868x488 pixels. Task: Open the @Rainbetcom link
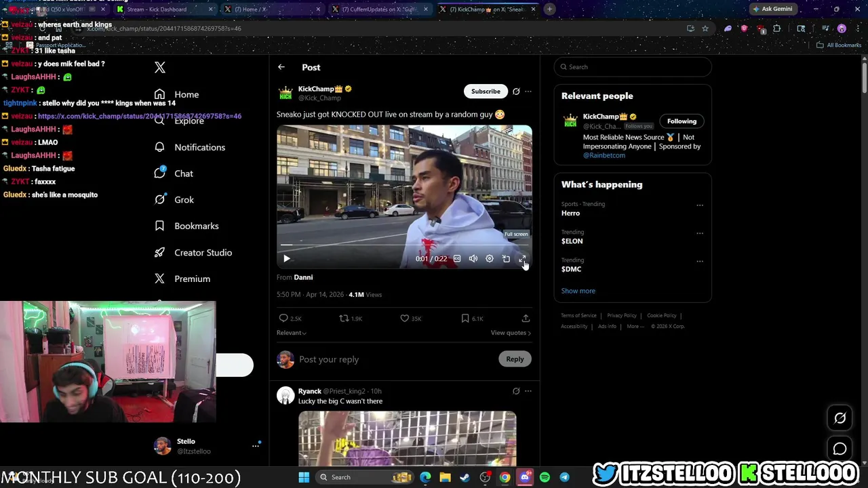tap(604, 155)
